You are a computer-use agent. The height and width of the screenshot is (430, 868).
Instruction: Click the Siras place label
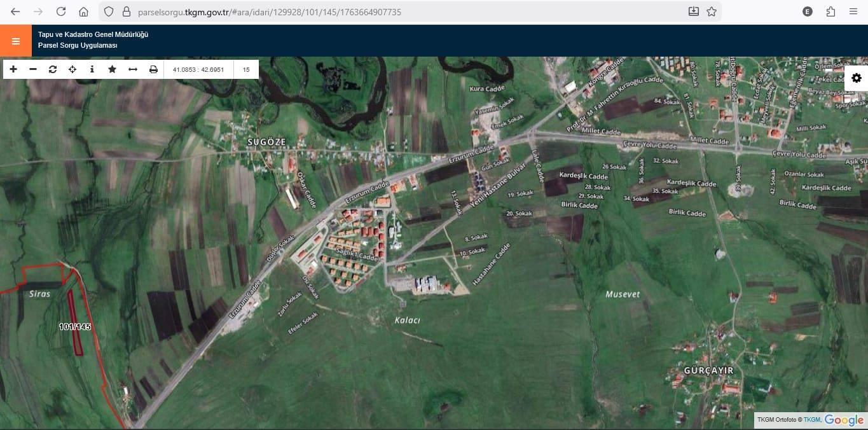point(39,294)
